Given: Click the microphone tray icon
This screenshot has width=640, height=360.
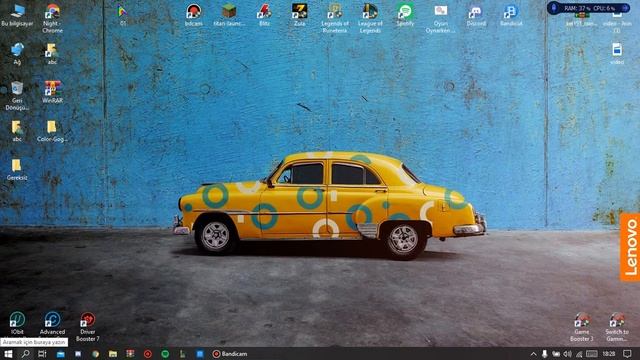Looking at the screenshot, I should tap(544, 354).
